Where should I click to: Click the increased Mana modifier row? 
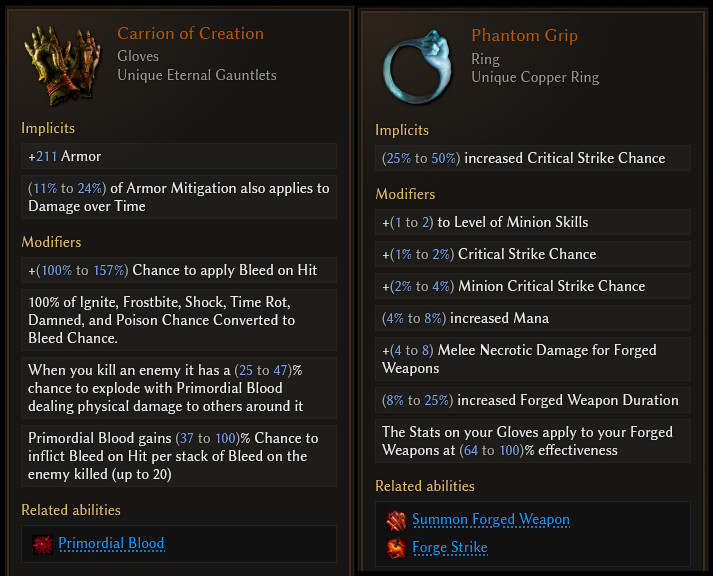tap(533, 318)
